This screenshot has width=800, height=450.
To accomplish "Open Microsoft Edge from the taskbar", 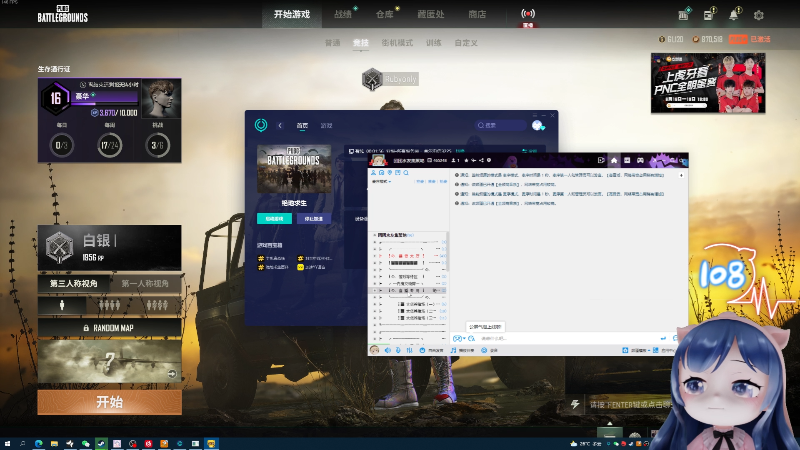I will tap(39, 444).
